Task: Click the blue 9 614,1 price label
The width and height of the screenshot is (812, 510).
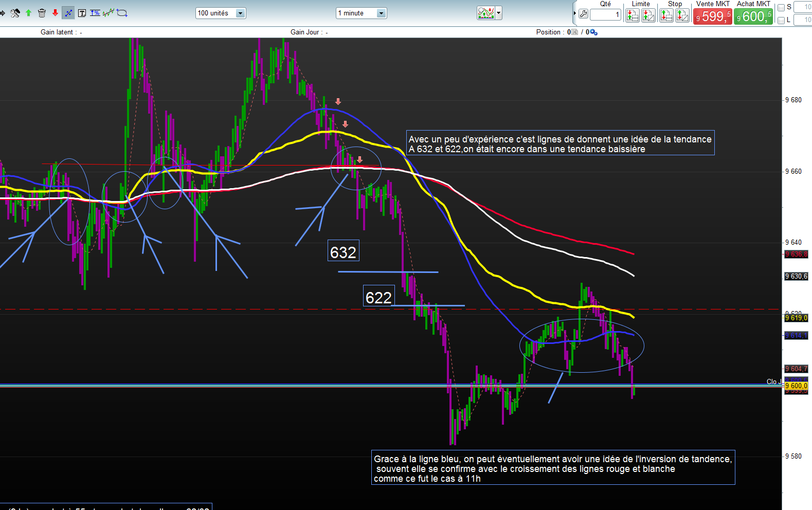Action: pos(796,336)
